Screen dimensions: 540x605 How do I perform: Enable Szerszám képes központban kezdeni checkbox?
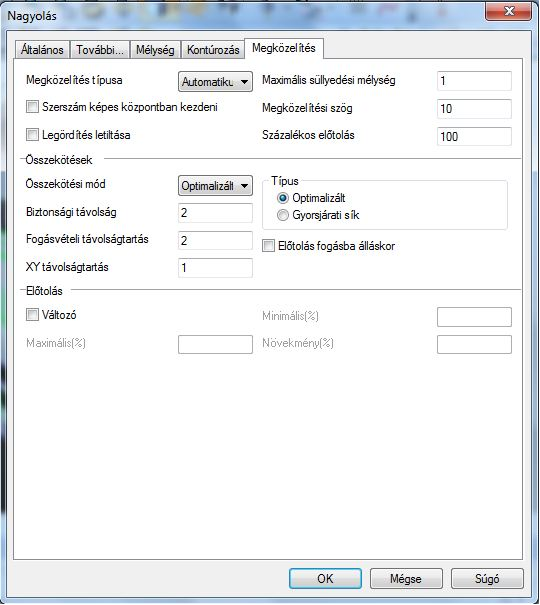tap(32, 106)
